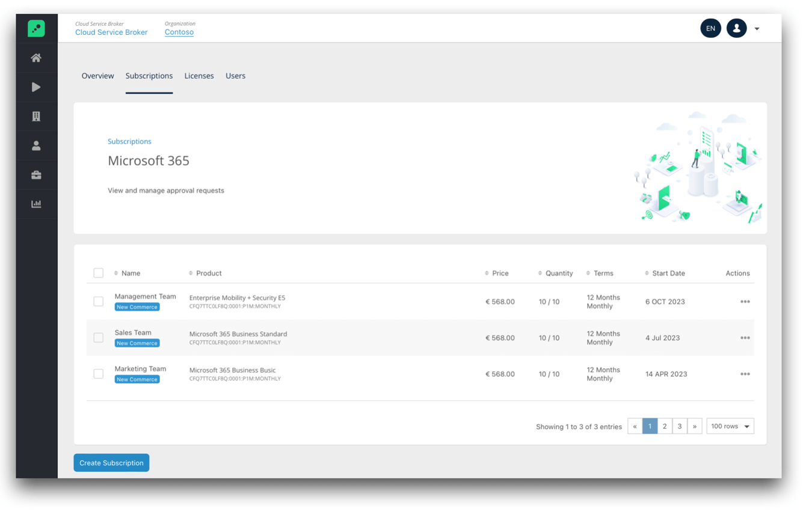Switch to the Overview tab
This screenshot has height=515, width=812.
click(97, 76)
